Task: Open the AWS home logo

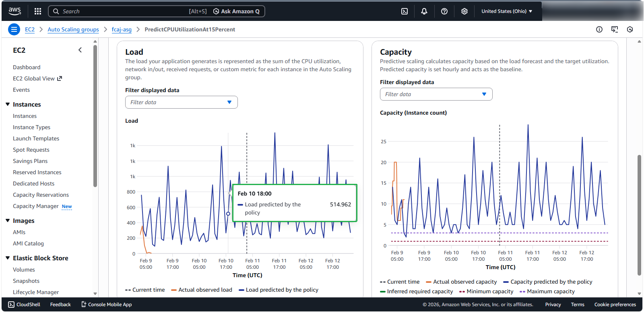Action: pos(14,11)
